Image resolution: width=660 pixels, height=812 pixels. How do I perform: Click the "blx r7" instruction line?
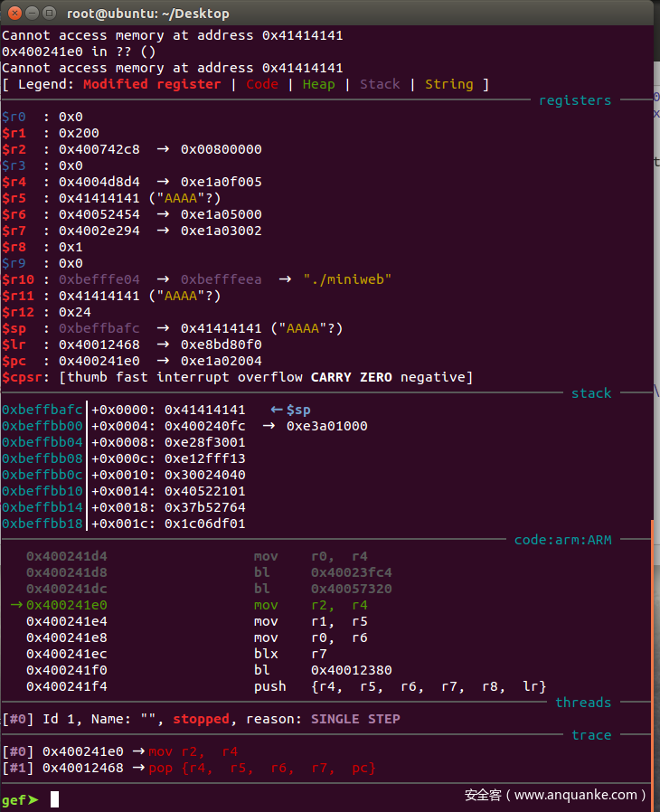[289, 654]
